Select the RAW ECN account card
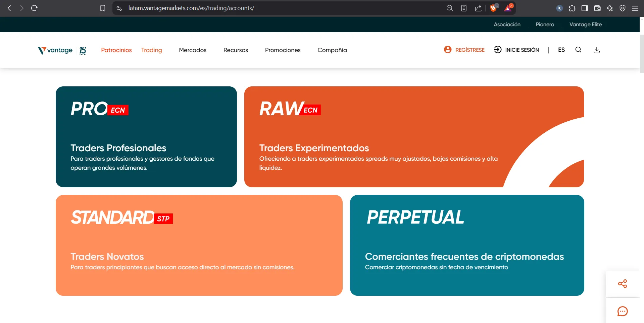The image size is (644, 323). coord(414,137)
